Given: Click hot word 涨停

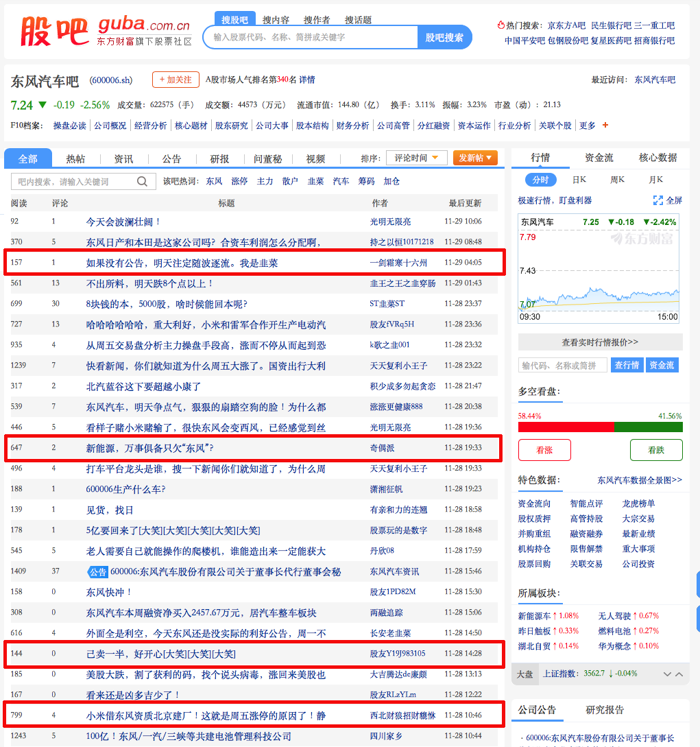Looking at the screenshot, I should (239, 181).
